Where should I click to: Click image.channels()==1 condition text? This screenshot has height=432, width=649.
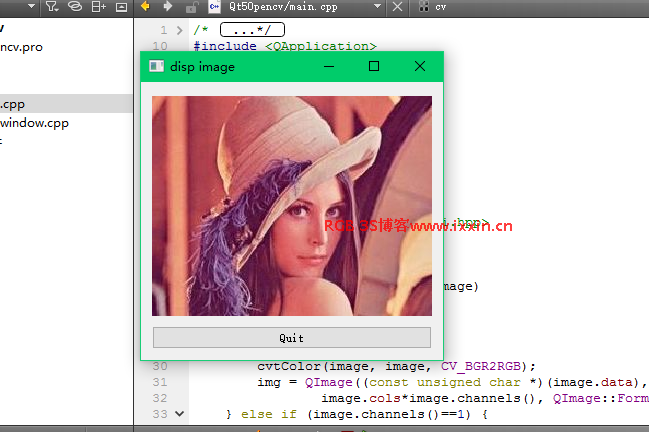[x=388, y=414]
